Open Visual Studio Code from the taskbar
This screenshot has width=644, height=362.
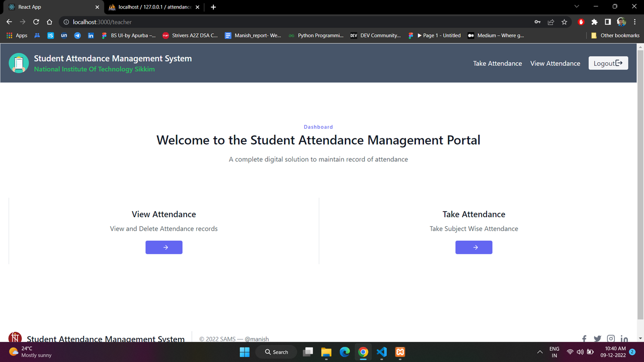click(381, 352)
